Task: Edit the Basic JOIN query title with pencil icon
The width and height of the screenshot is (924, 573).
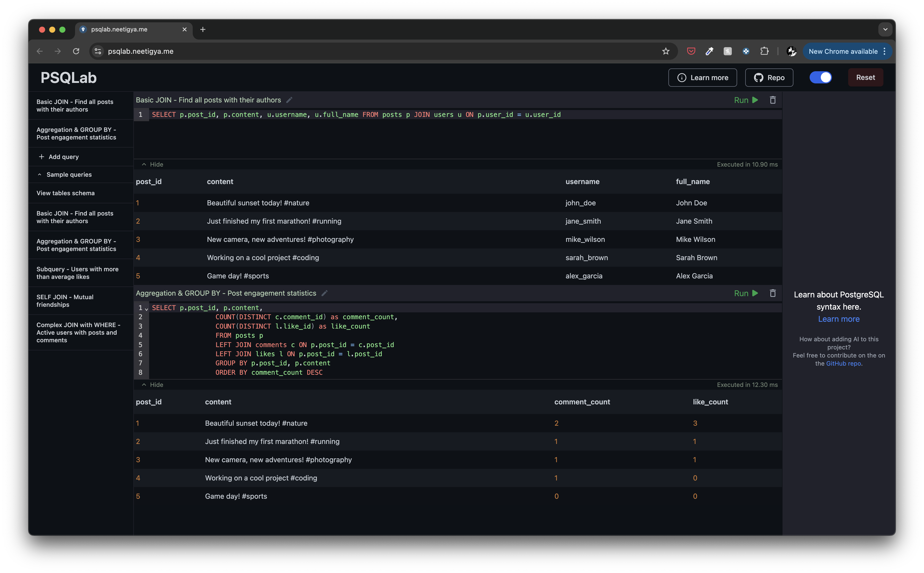Action: click(289, 100)
